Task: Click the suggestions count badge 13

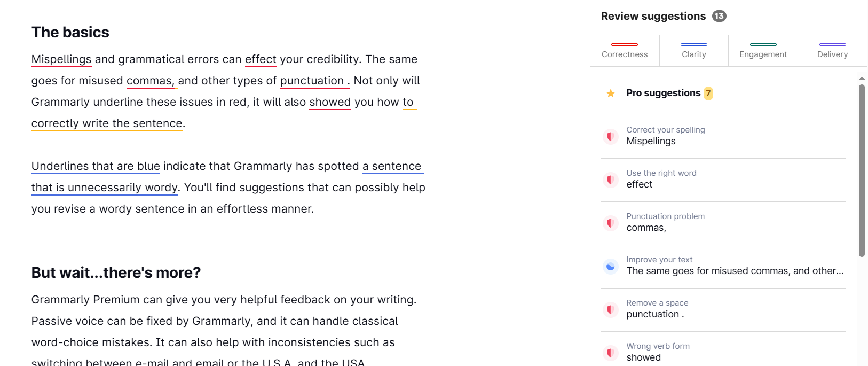Action: point(719,16)
